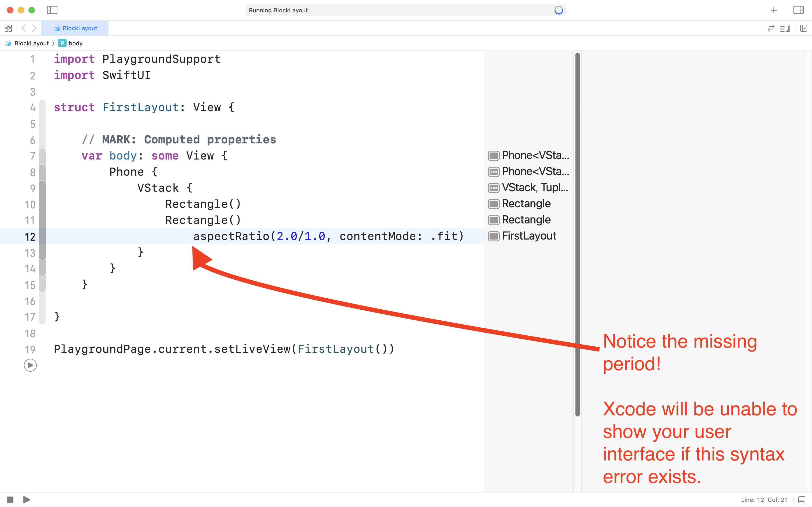812x507 pixels.
Task: Open BlockLayout breadcrumb menu
Action: click(x=31, y=43)
